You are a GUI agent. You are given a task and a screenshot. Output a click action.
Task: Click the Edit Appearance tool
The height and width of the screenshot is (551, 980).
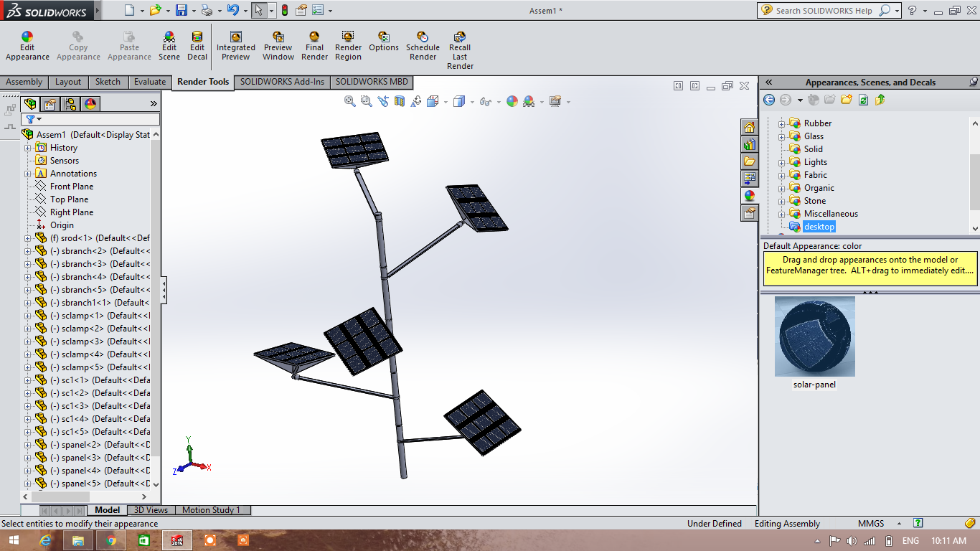point(27,46)
